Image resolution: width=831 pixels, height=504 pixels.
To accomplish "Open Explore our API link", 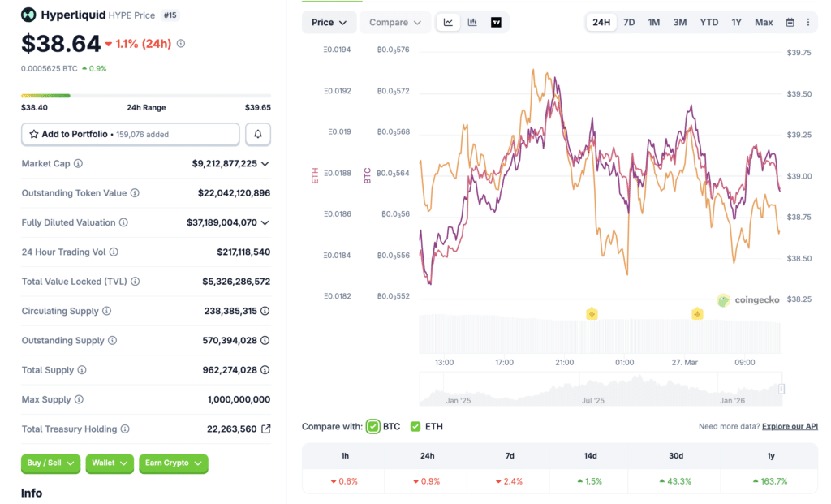I will [x=790, y=427].
